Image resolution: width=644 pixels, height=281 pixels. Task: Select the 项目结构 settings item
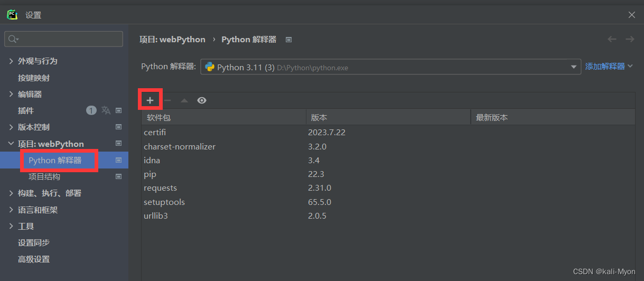click(x=44, y=177)
